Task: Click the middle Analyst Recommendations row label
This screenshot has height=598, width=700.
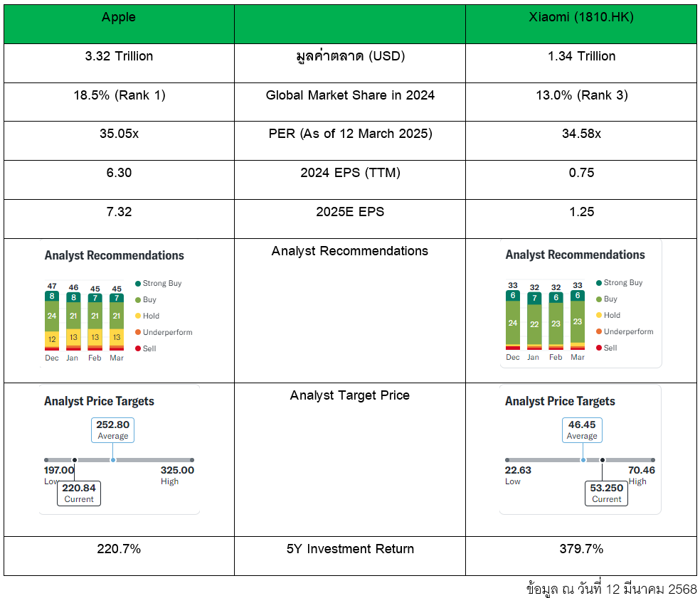Action: click(350, 251)
